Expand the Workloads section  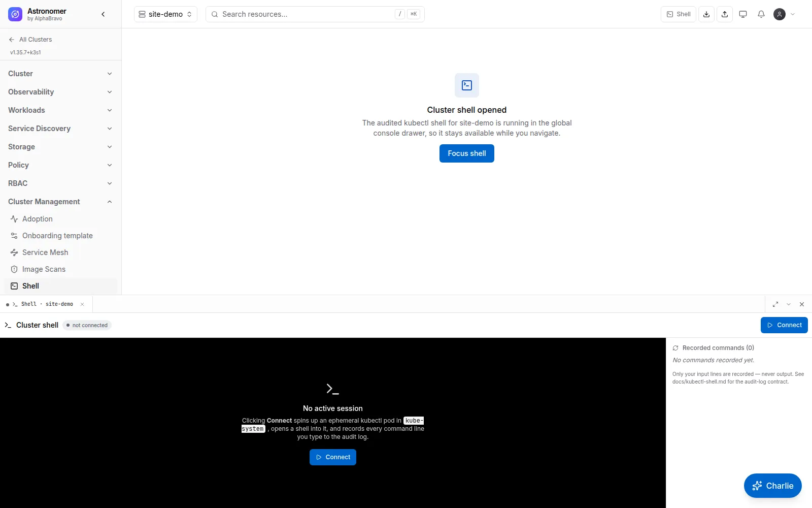(x=60, y=110)
